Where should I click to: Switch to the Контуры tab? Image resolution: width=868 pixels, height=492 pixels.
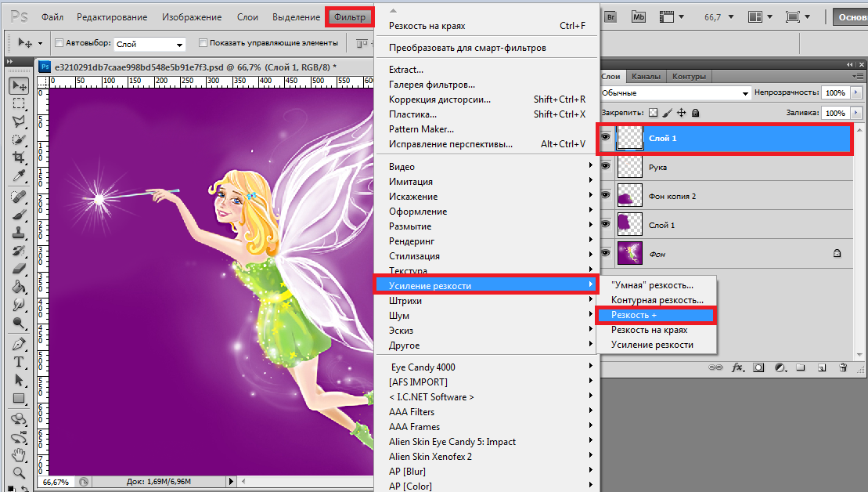(x=689, y=77)
